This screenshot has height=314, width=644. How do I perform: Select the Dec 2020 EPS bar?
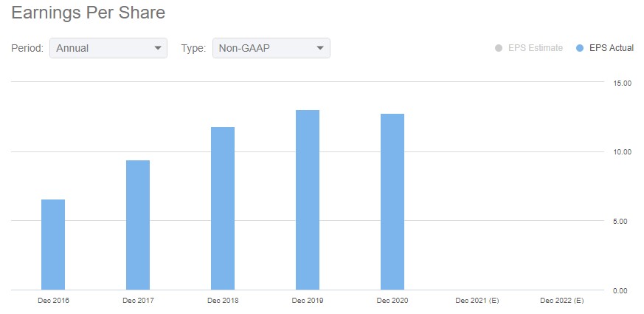click(392, 202)
